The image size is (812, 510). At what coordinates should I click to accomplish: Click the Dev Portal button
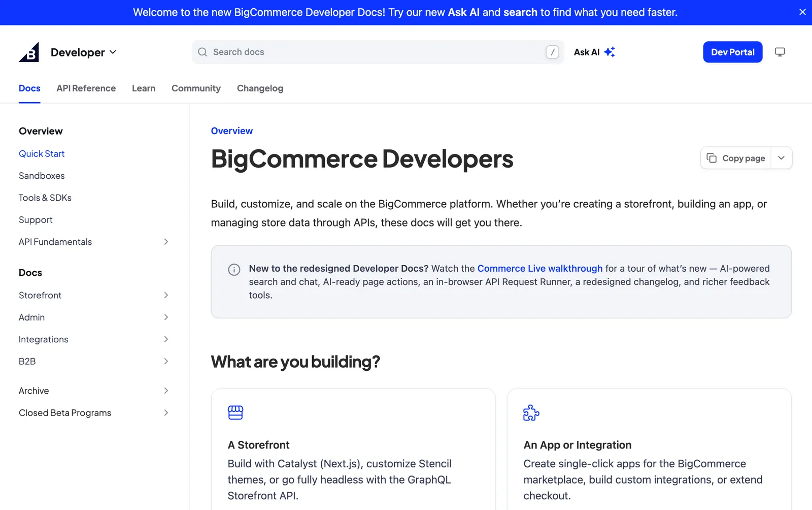tap(733, 52)
